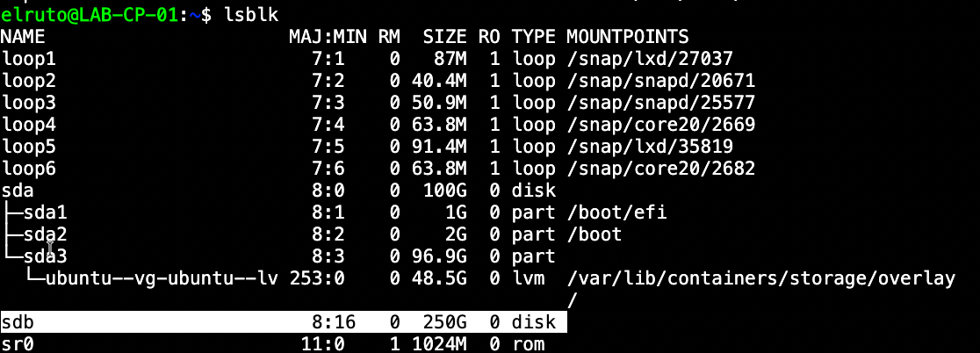Click the /snap/snapd/25577 mount path

(x=660, y=103)
